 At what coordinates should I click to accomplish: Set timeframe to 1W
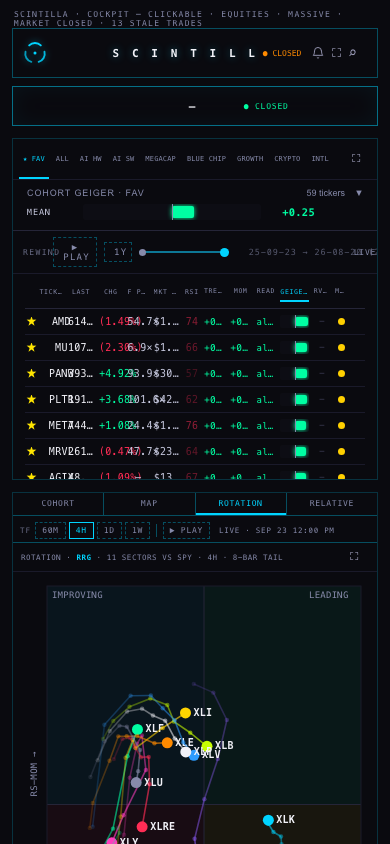click(x=137, y=530)
